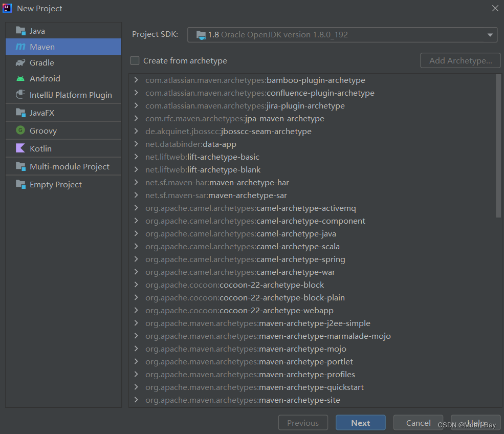Click the Maven 'm' icon
The height and width of the screenshot is (434, 504).
tap(20, 47)
